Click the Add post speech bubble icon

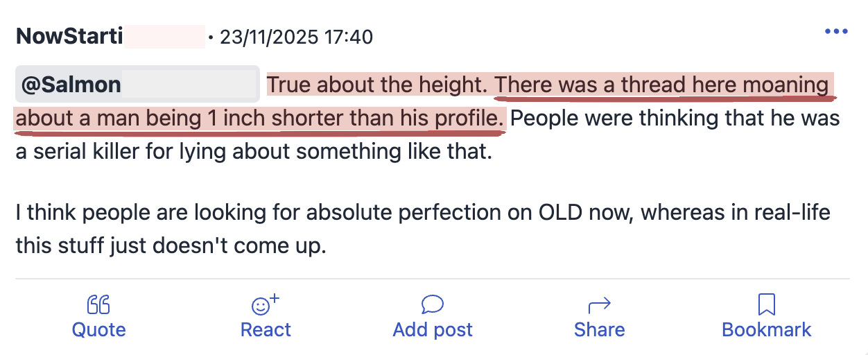pyautogui.click(x=432, y=304)
